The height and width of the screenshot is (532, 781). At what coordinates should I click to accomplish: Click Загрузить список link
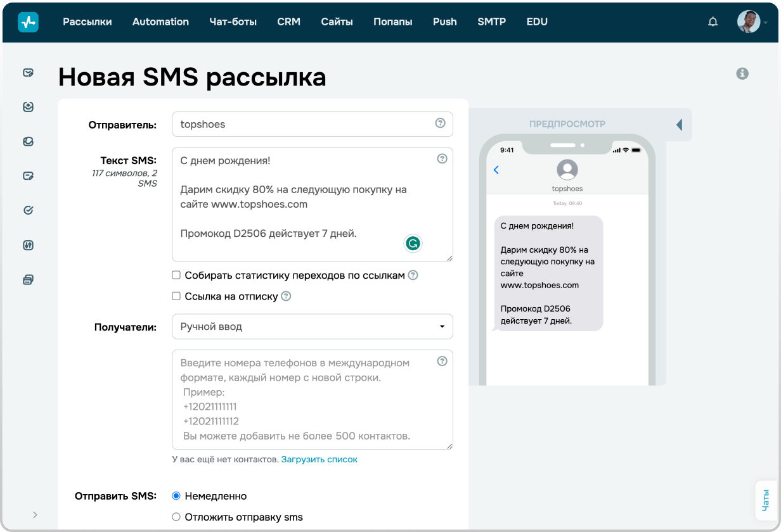click(x=319, y=459)
